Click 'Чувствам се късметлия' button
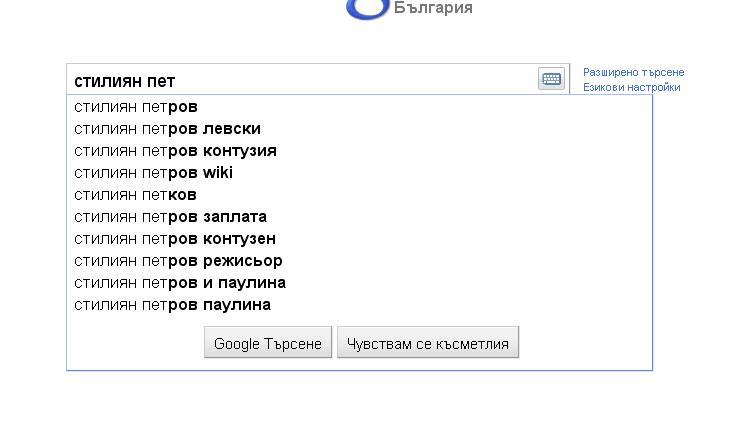 (x=428, y=343)
